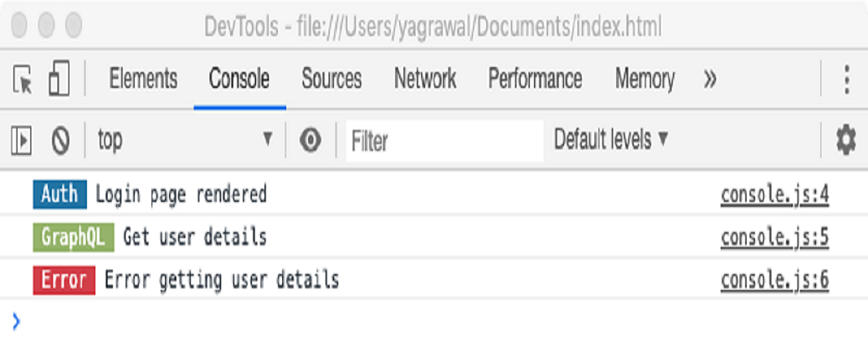Viewport: 868px width, 362px height.
Task: Switch to the Sources tab
Action: pos(331,80)
